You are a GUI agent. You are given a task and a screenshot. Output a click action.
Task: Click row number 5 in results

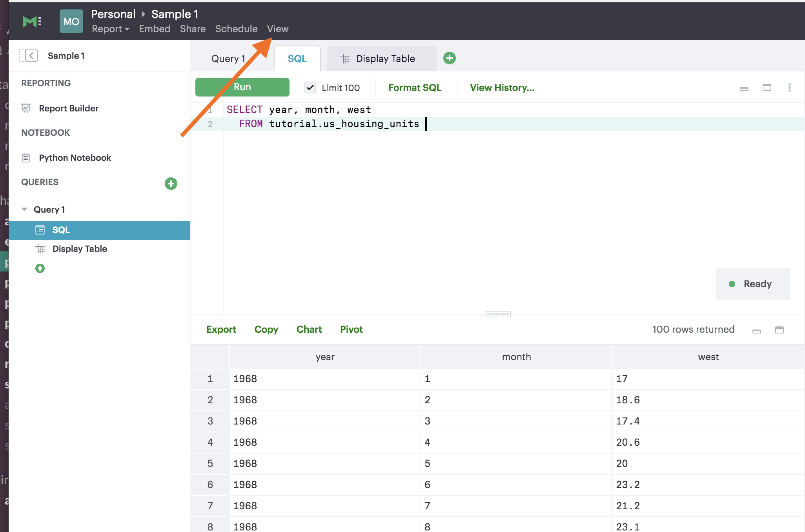pos(210,464)
